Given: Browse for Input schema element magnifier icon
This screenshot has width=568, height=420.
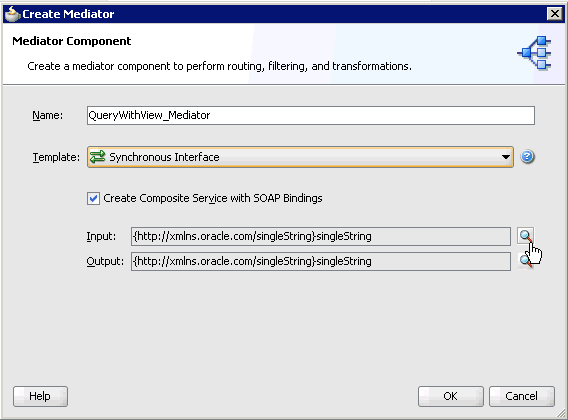Looking at the screenshot, I should 525,236.
